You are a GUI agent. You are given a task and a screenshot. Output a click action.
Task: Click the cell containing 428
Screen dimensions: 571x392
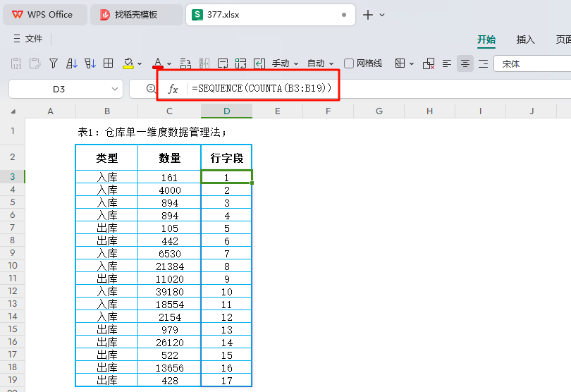pos(170,380)
